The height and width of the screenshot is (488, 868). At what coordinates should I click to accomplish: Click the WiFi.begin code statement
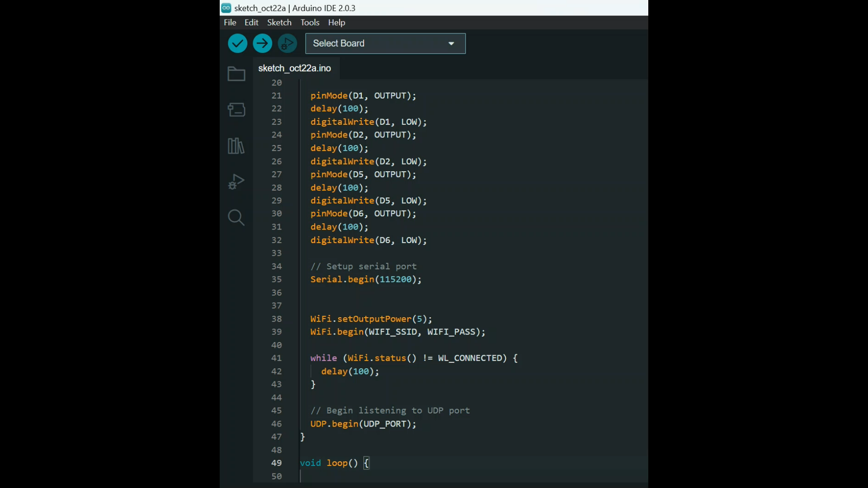point(397,332)
